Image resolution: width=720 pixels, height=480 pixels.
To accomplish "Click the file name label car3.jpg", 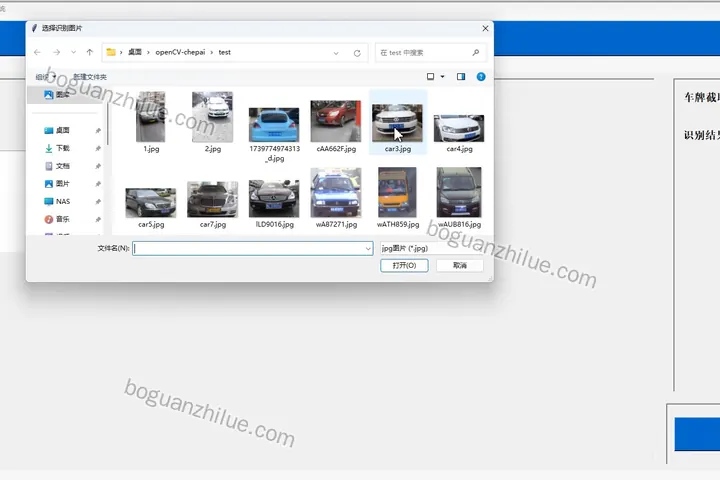I will [x=398, y=149].
